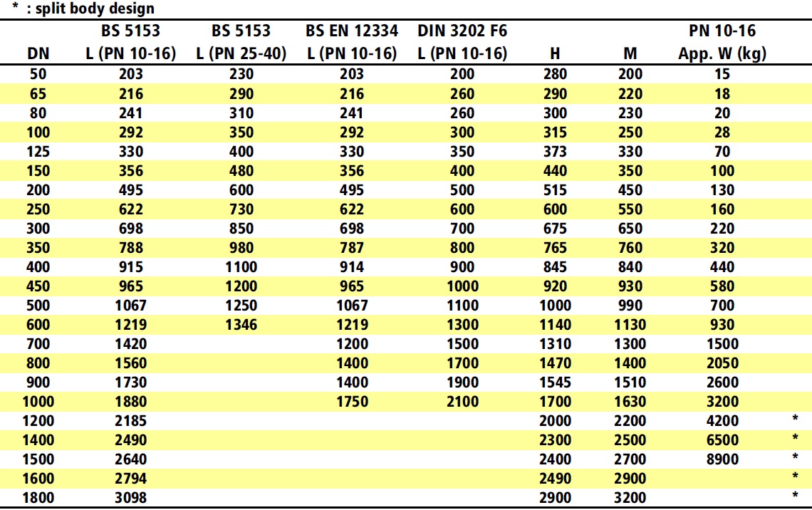
Task: Select the weight 130 in DN 200 row
Action: pos(722,189)
